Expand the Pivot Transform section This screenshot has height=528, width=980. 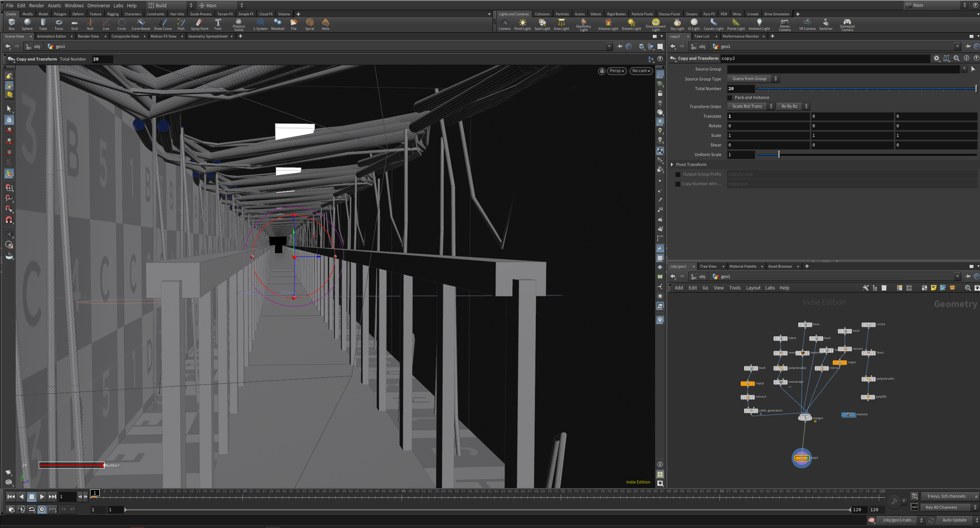click(x=672, y=164)
